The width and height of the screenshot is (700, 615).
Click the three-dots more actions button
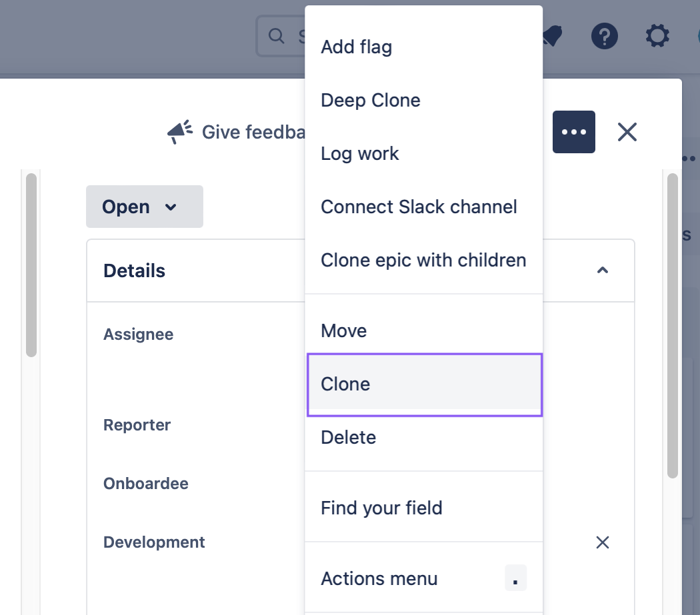click(x=573, y=132)
